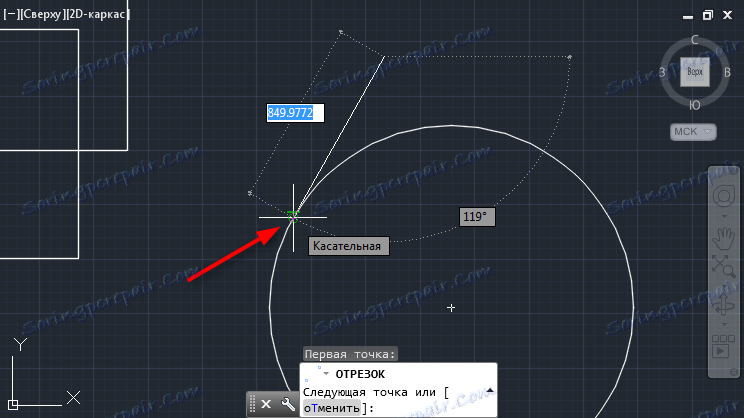This screenshot has width=744, height=418.
Task: Expand the steering wheel options arrow
Action: click(724, 216)
